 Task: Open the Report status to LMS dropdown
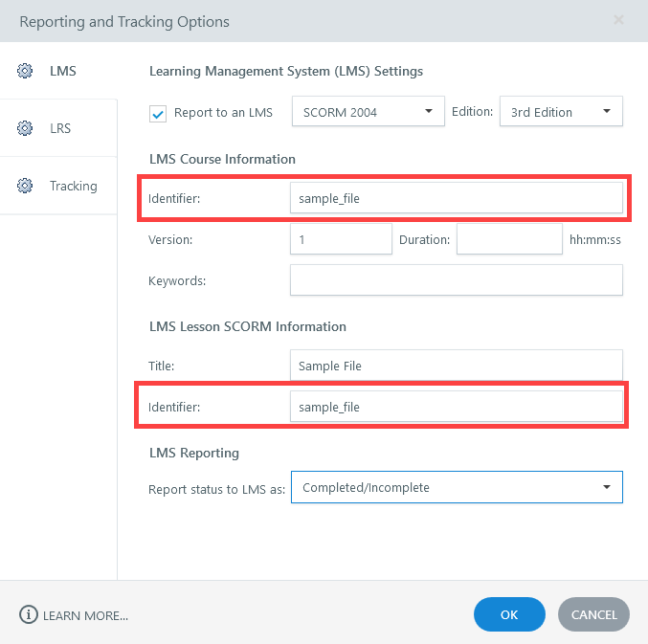(x=457, y=487)
